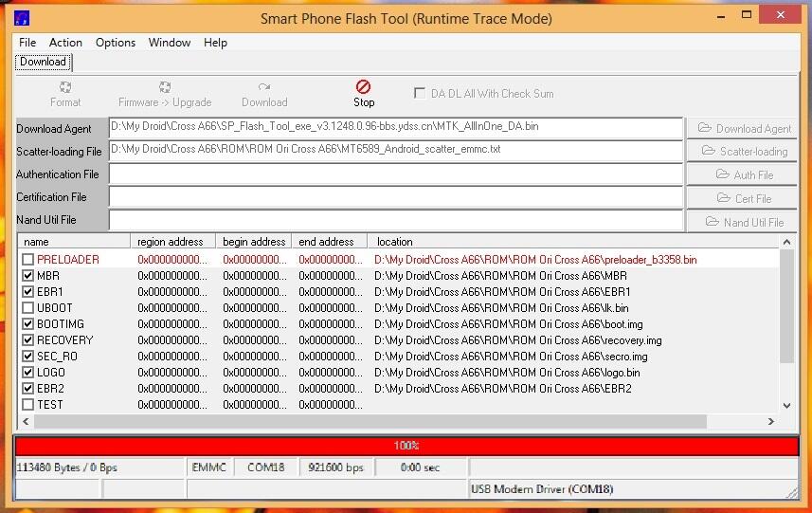Select the lk.bin location entry
The width and height of the screenshot is (812, 513).
click(501, 308)
